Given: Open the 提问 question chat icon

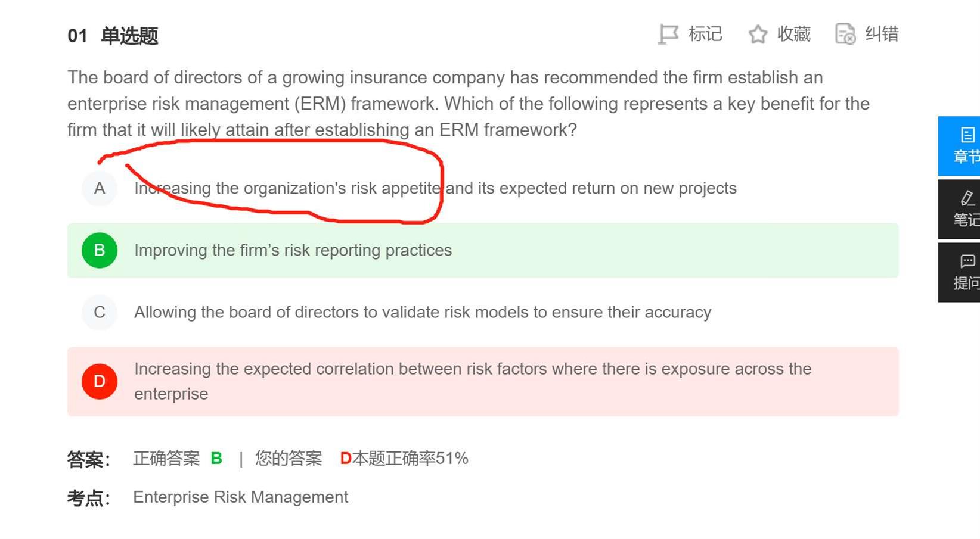Looking at the screenshot, I should point(967,261).
